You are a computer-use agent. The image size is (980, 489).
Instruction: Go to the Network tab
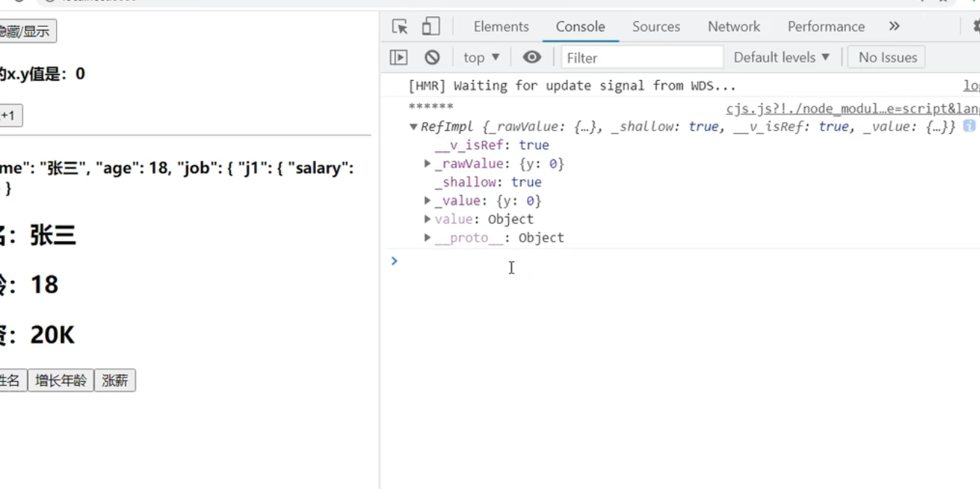[x=734, y=27]
